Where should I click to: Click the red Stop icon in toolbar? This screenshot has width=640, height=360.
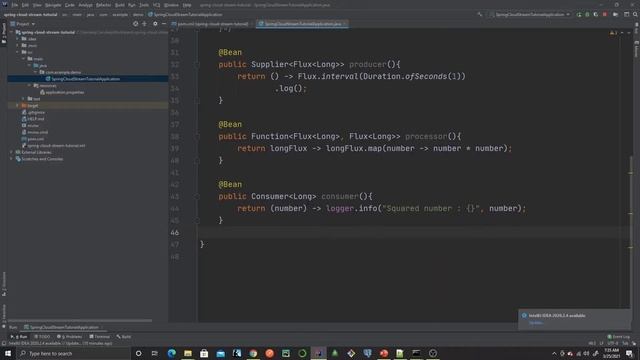tap(604, 14)
